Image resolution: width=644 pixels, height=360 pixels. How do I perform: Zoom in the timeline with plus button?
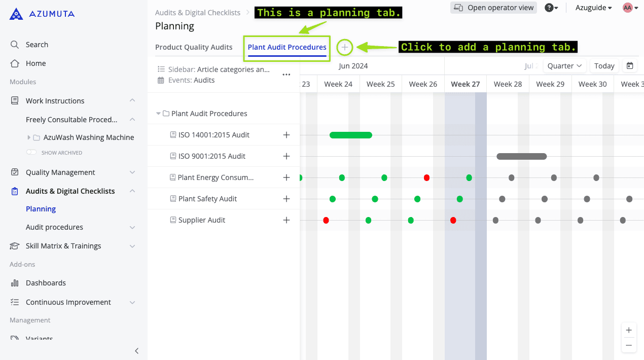(x=629, y=330)
